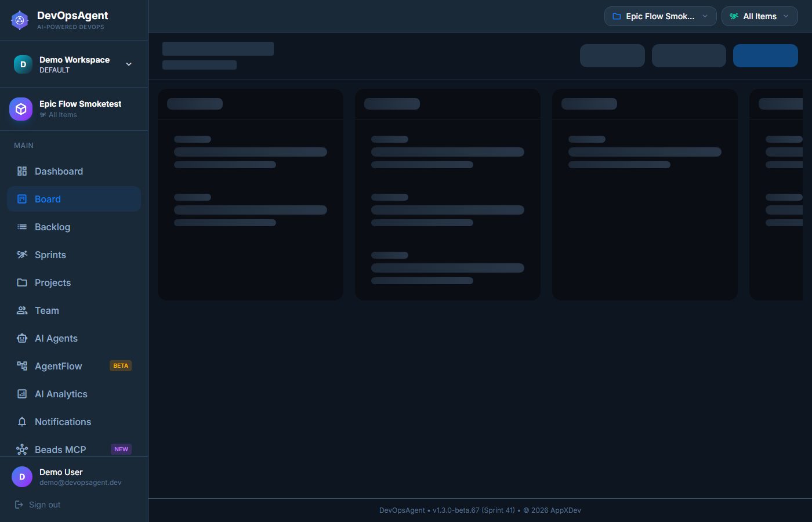Open the Team page from sidebar

(x=46, y=310)
